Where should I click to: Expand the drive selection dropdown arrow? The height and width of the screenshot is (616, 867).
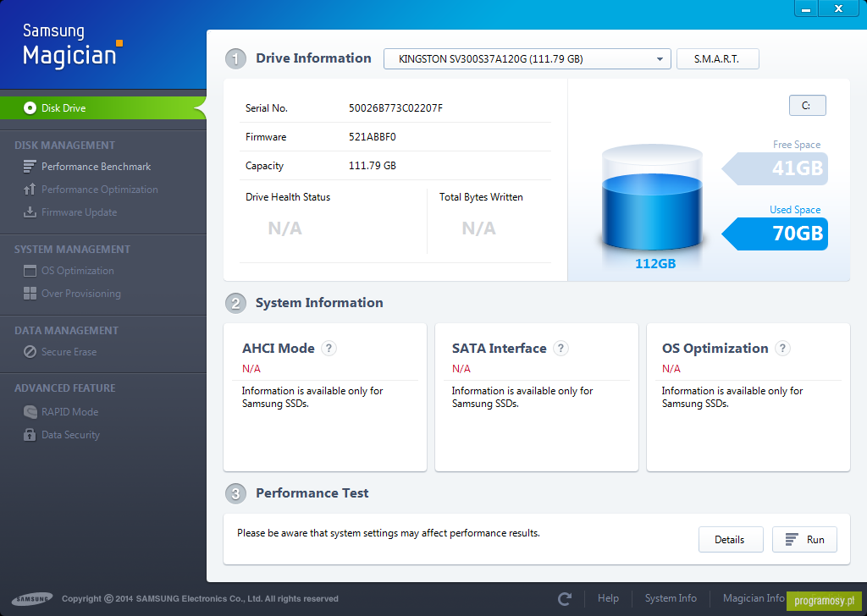(x=660, y=59)
